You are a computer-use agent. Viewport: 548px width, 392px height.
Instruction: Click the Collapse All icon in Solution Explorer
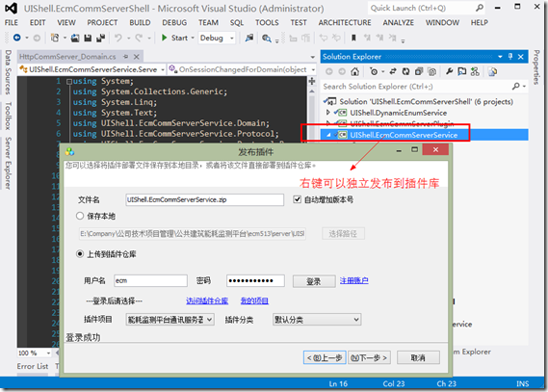(x=419, y=71)
